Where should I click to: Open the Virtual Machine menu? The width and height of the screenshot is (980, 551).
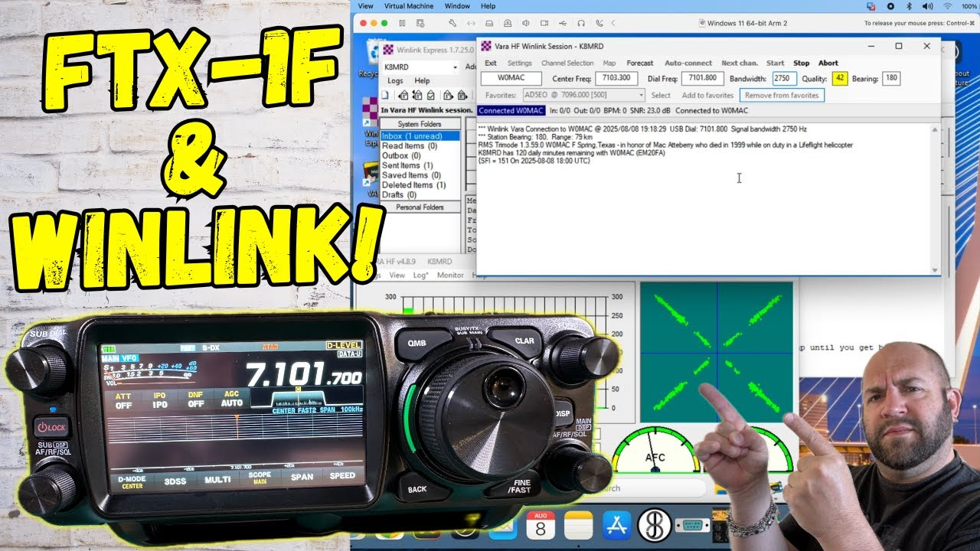[409, 6]
